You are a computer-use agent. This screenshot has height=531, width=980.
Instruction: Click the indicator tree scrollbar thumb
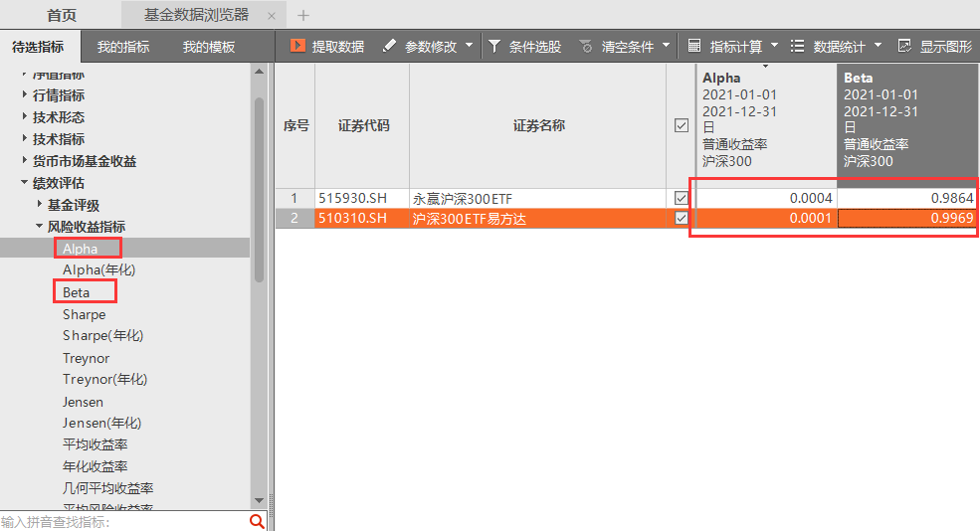coord(259,190)
